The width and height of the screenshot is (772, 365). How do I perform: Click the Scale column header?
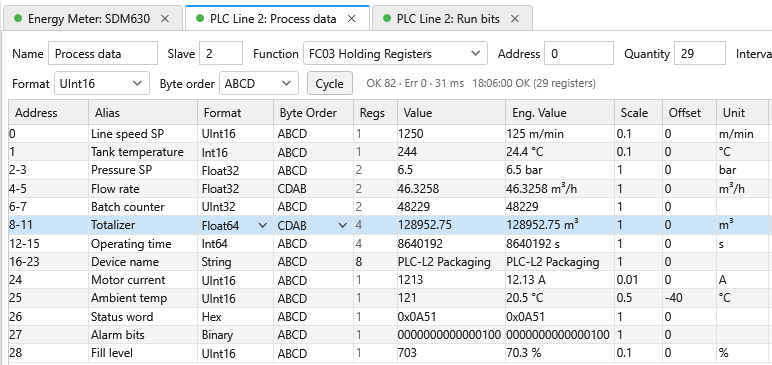point(639,113)
